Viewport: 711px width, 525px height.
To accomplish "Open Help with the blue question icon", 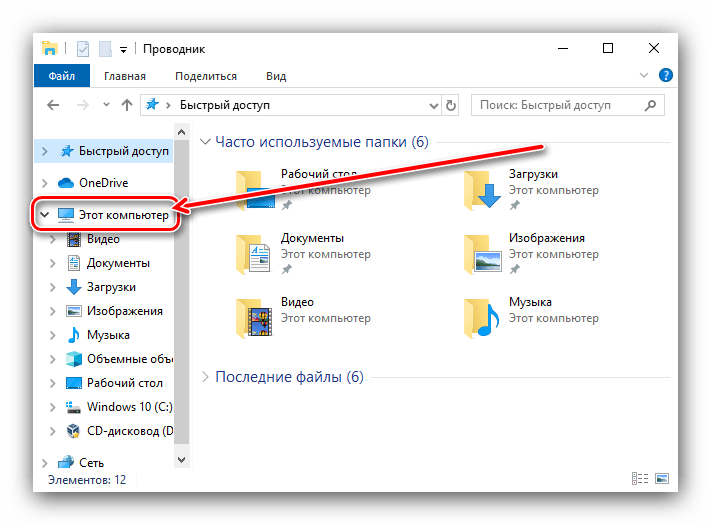I will [x=665, y=75].
